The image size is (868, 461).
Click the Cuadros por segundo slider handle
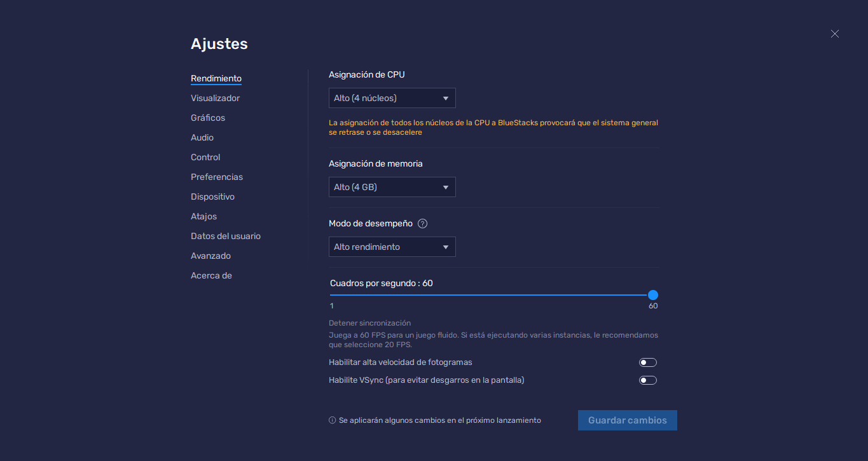(653, 295)
